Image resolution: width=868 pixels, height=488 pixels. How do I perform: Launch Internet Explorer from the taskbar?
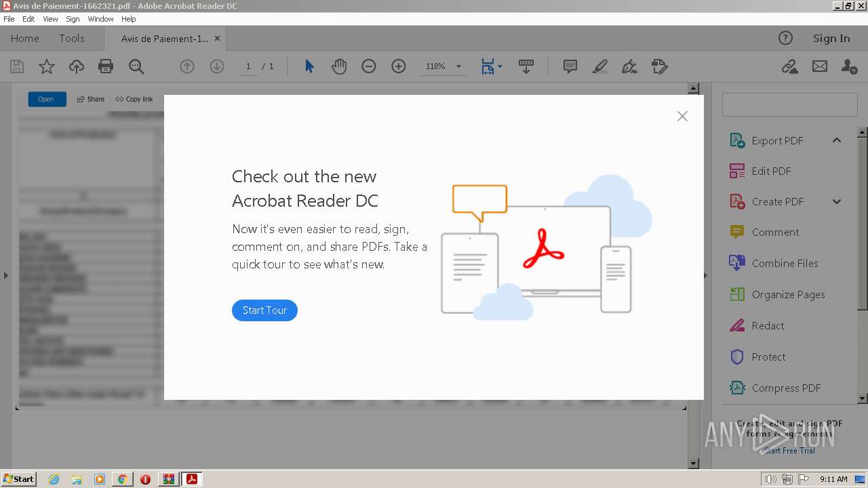pyautogui.click(x=54, y=479)
